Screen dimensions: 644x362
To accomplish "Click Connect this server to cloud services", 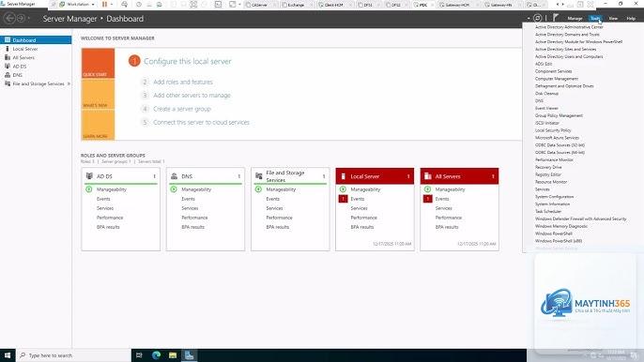I will coord(201,122).
